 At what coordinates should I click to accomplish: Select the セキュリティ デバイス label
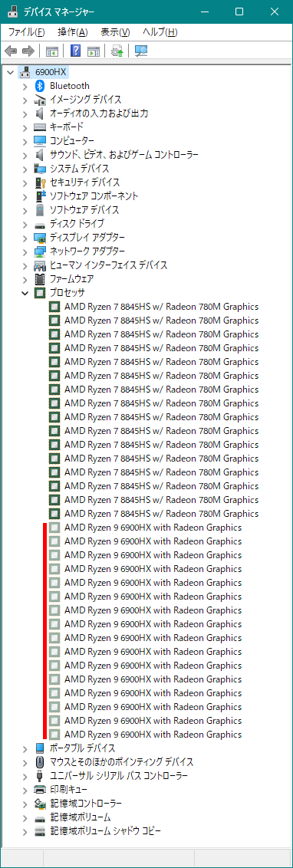click(84, 182)
